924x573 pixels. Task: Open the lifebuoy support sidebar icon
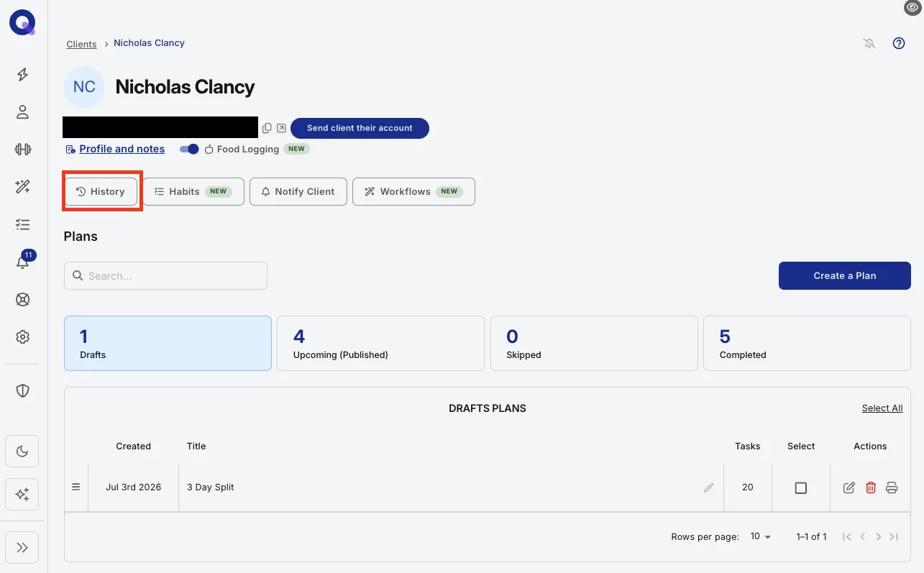tap(22, 300)
